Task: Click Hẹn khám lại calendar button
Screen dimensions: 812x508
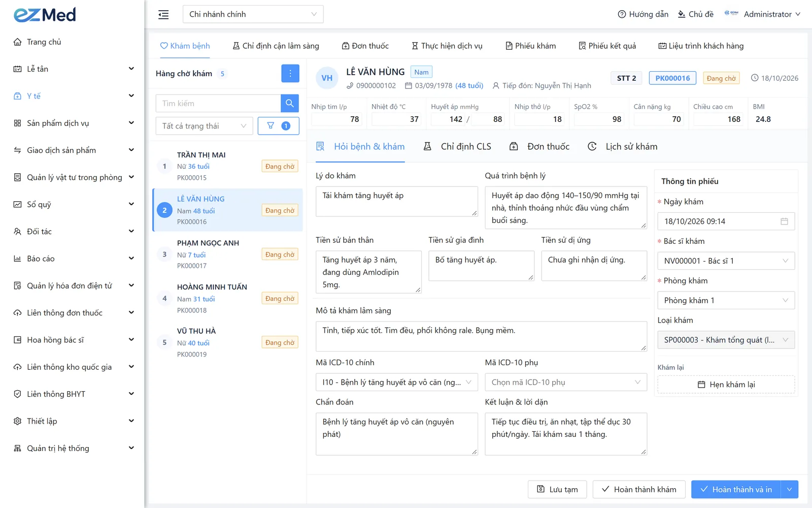Action: click(x=726, y=385)
